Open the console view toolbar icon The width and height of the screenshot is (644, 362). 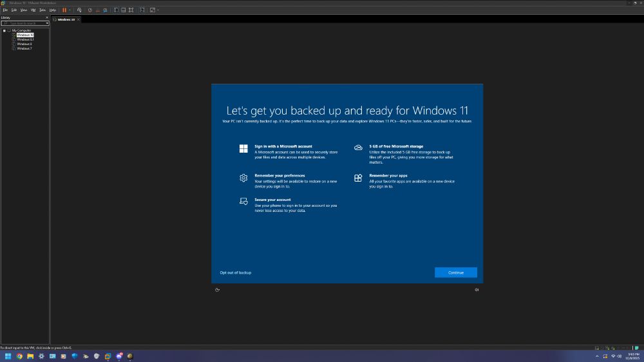(x=142, y=10)
